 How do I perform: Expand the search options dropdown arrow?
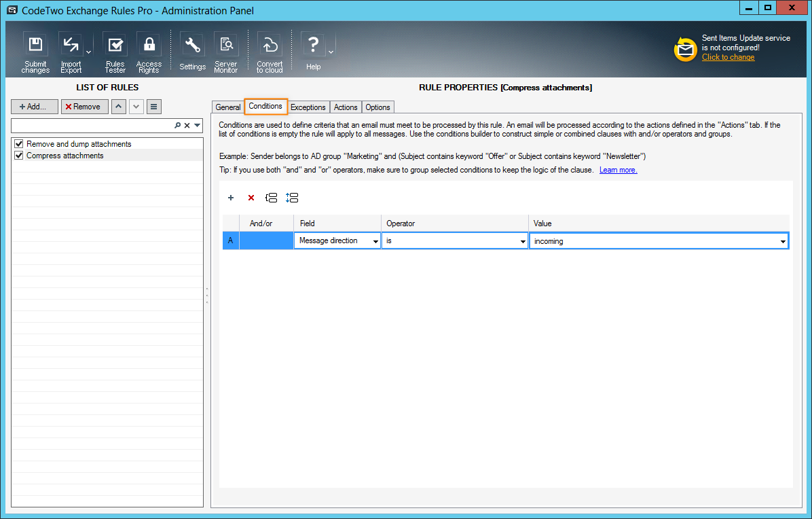point(198,126)
